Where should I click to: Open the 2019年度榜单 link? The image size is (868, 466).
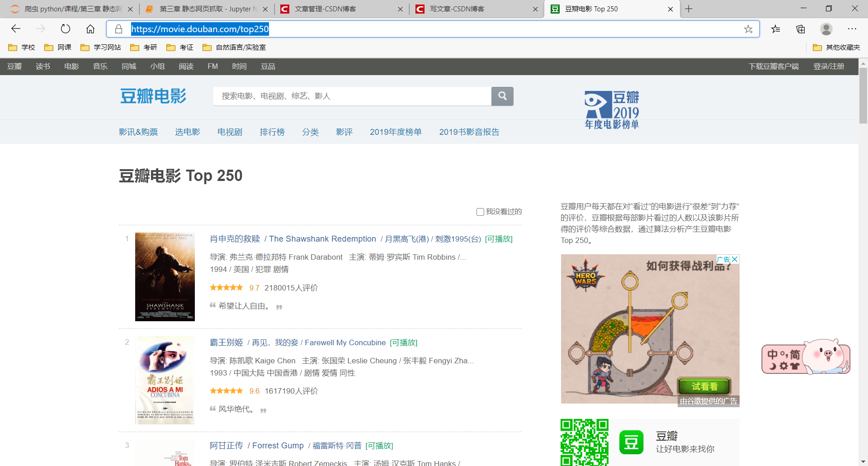click(x=396, y=132)
